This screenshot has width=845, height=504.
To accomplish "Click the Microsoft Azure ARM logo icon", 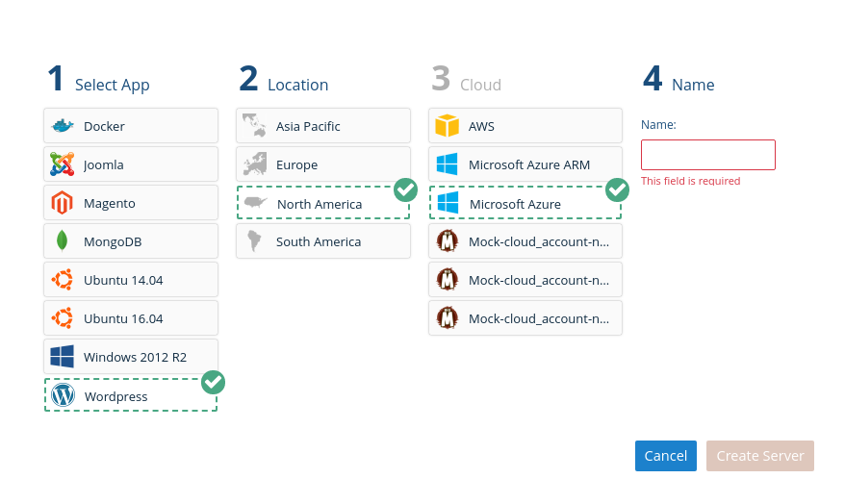I will coord(447,164).
